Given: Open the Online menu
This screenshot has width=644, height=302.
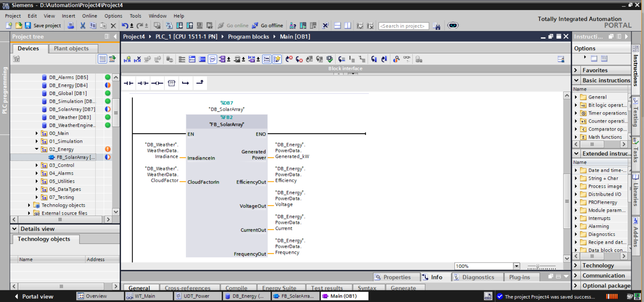Looking at the screenshot, I should [90, 16].
